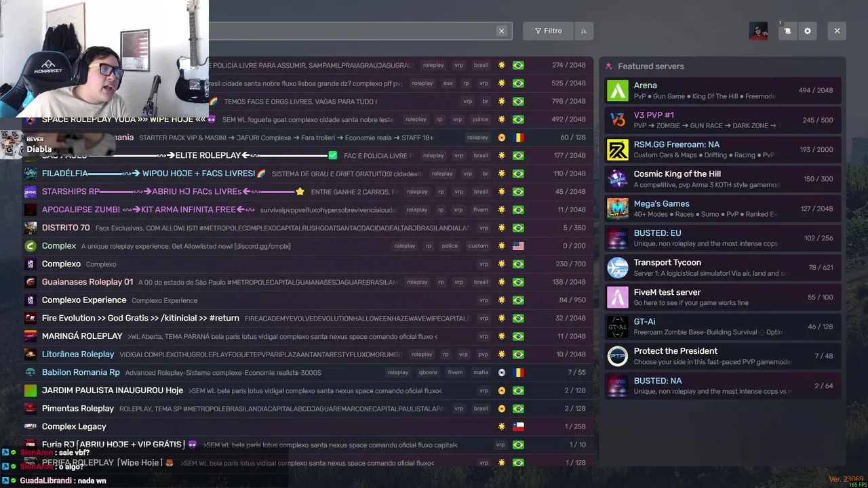This screenshot has width=868, height=488.
Task: Click the Featured servers star icon
Action: pos(608,66)
